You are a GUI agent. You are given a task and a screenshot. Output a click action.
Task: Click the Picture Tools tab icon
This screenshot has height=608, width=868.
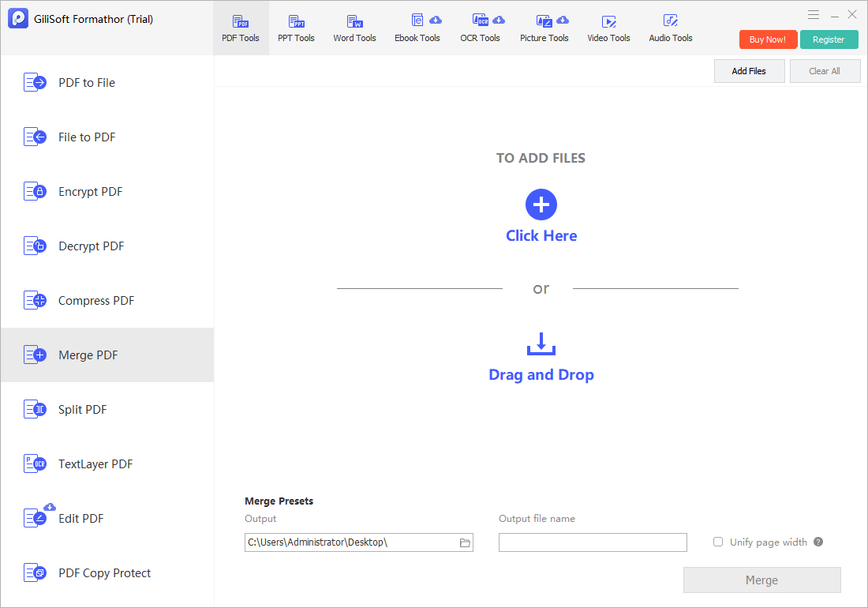(544, 21)
